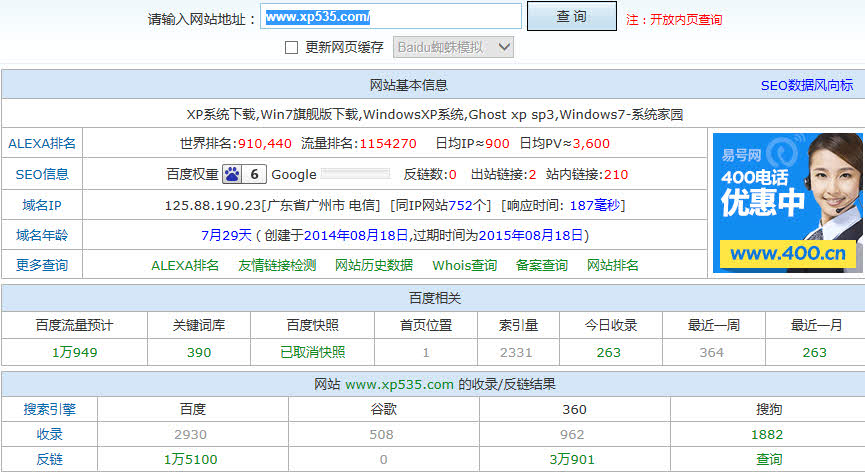The image size is (865, 473).
Task: Open the ALEXA排名 link in 更多查询 row
Action: 185,265
